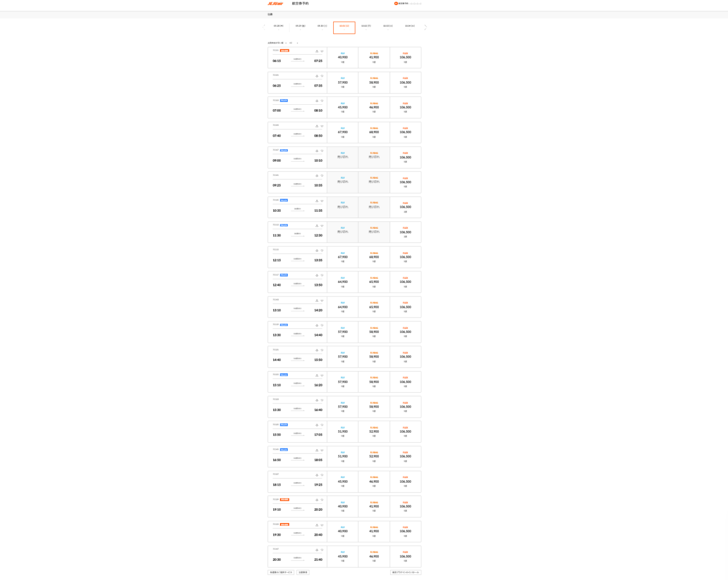Click the share icon on the 09:25 flight
Screen dimensions: 728x580
[x=317, y=176]
